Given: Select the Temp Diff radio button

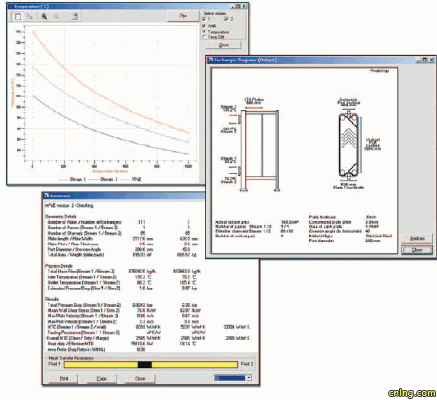Looking at the screenshot, I should pos(204,37).
